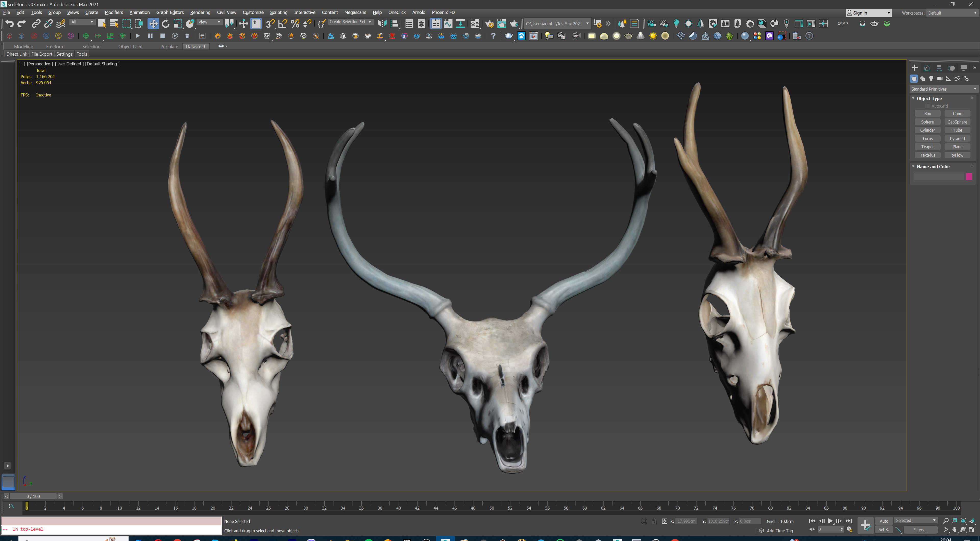Click the GeoSphere primitive button

957,122
